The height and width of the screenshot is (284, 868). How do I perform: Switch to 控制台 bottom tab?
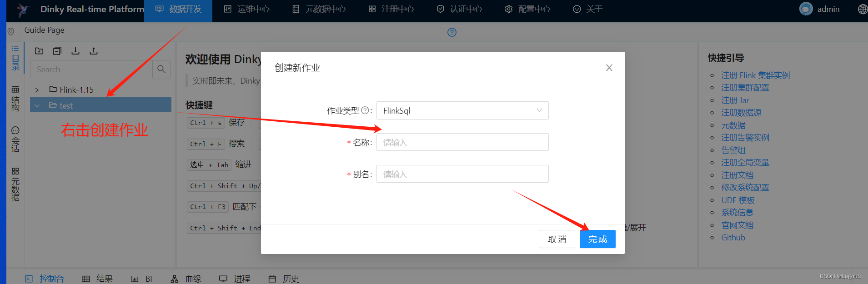45,279
